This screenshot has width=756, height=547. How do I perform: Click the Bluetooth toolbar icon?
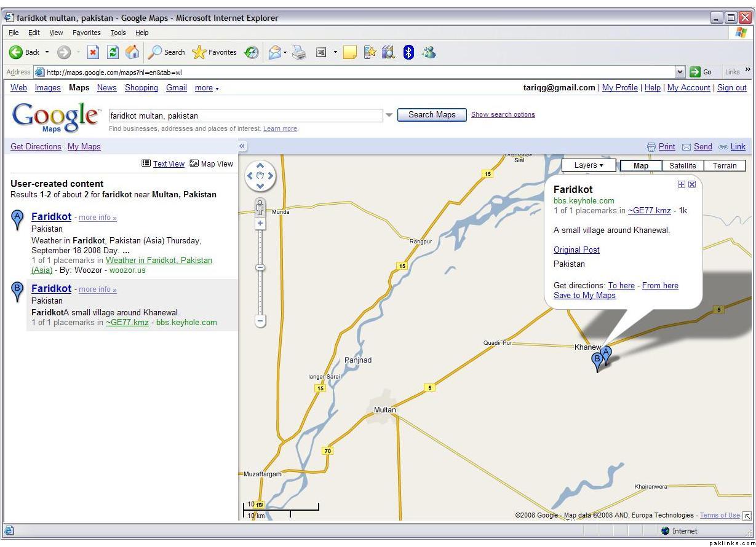click(x=408, y=53)
